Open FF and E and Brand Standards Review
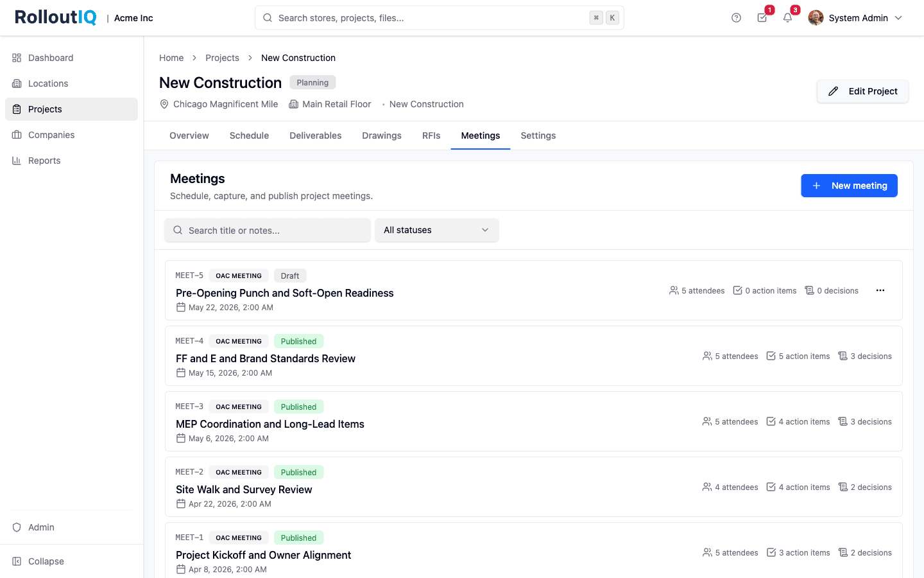Image resolution: width=924 pixels, height=578 pixels. point(266,358)
